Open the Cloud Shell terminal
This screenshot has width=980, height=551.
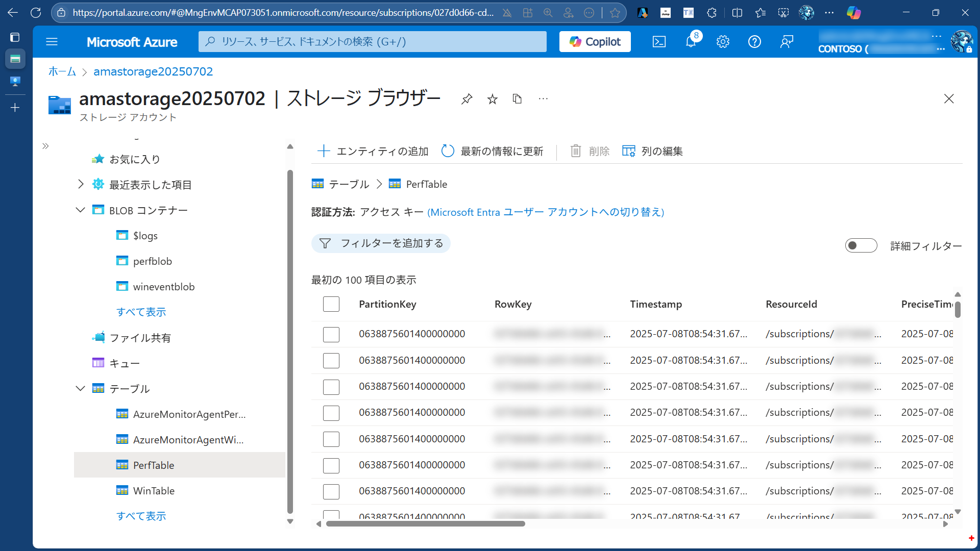coord(659,42)
